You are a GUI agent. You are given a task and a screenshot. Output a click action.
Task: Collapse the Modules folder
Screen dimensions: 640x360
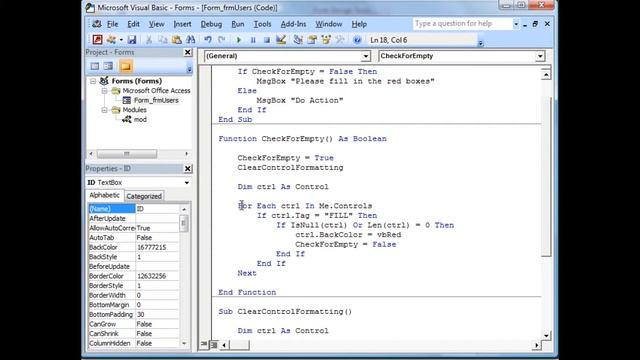tap(105, 110)
